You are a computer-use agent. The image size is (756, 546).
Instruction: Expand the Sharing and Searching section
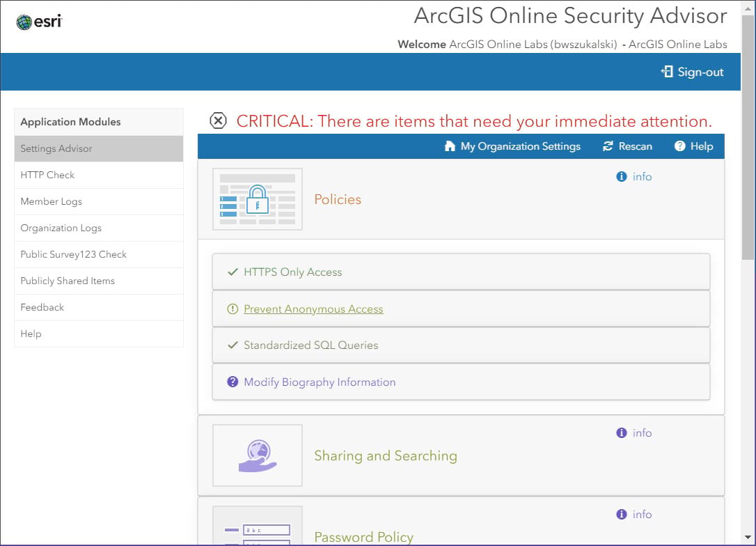click(x=386, y=455)
